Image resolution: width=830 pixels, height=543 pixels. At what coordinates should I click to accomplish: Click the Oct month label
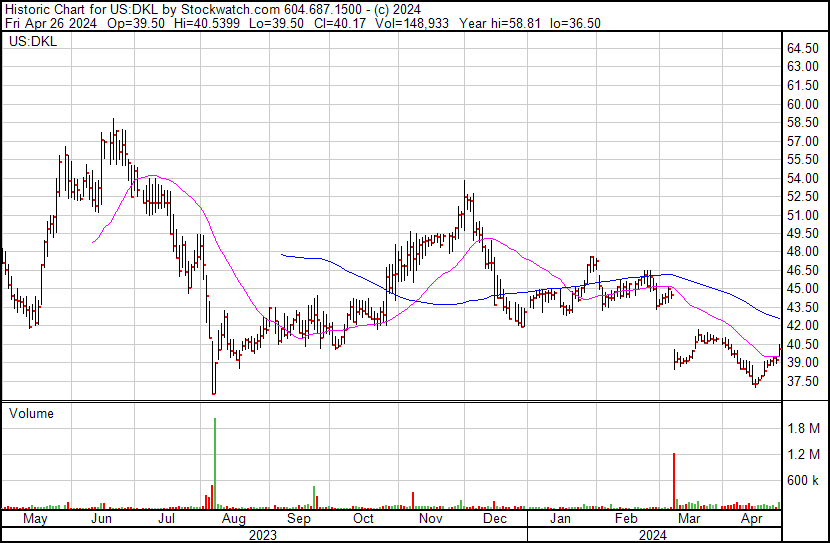point(363,519)
